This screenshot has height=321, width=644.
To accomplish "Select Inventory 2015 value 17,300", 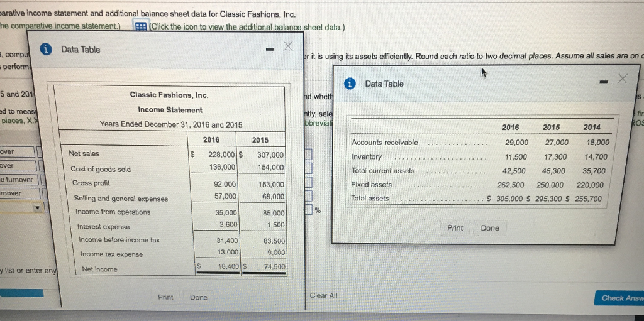I will pos(555,157).
